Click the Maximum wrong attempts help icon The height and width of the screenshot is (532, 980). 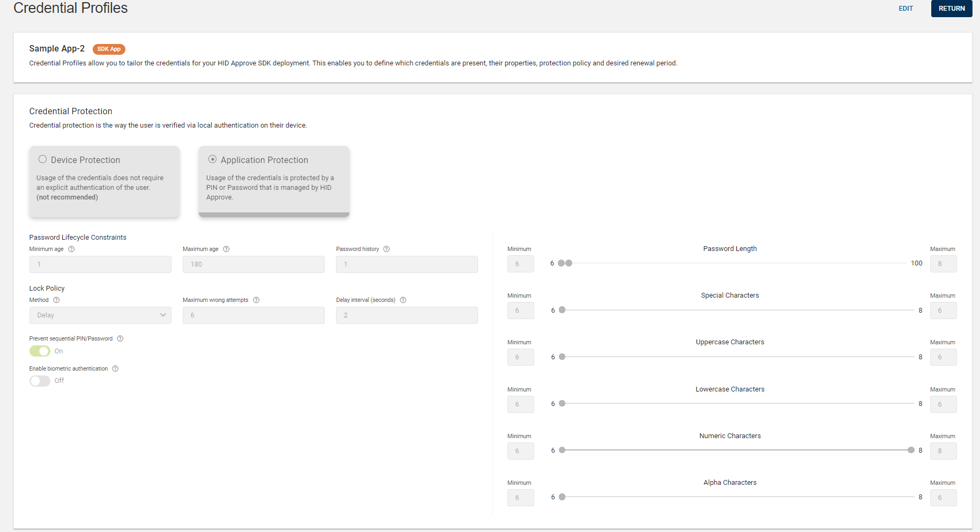[256, 300]
